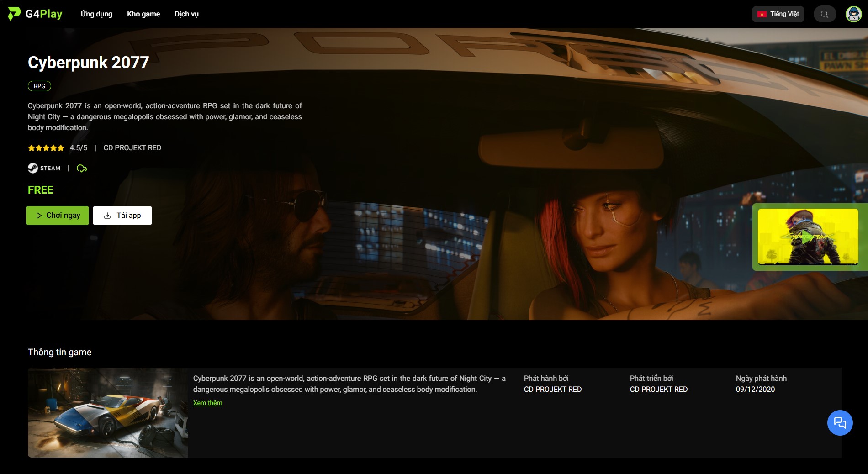868x474 pixels.
Task: Click the 4.5/5 rating value
Action: pos(79,148)
